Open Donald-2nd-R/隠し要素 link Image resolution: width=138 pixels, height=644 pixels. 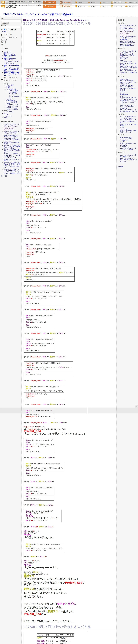click(127, 86)
